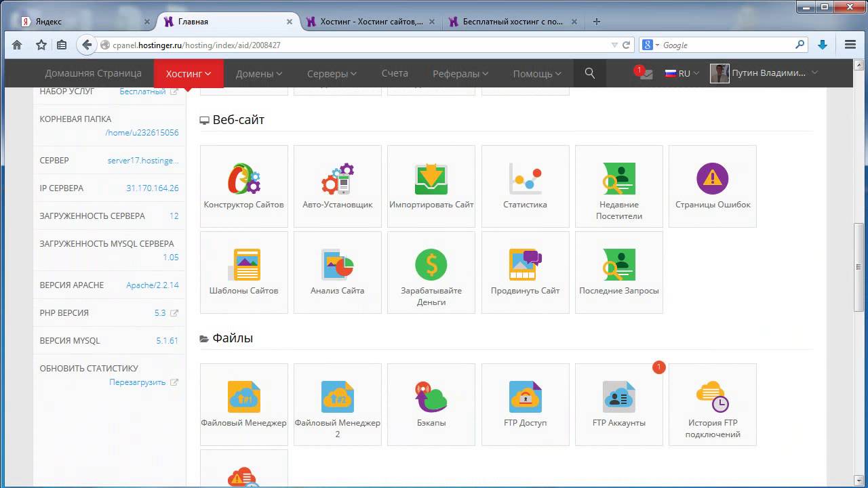This screenshot has height=488, width=868.
Task: Open a new browser tab
Action: 597,22
